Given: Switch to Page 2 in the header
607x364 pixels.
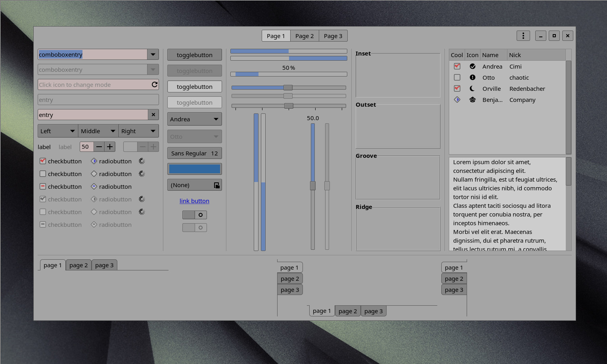Looking at the screenshot, I should pyautogui.click(x=304, y=36).
